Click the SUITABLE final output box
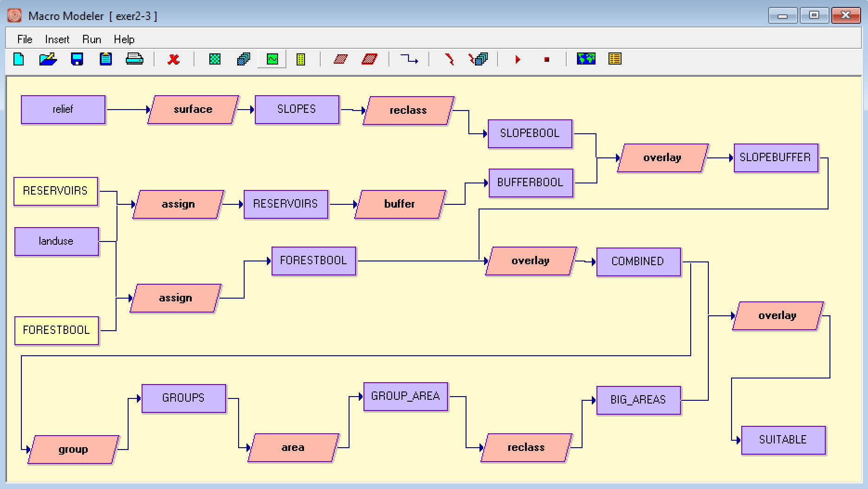Viewport: 868px width, 489px height. coord(783,440)
